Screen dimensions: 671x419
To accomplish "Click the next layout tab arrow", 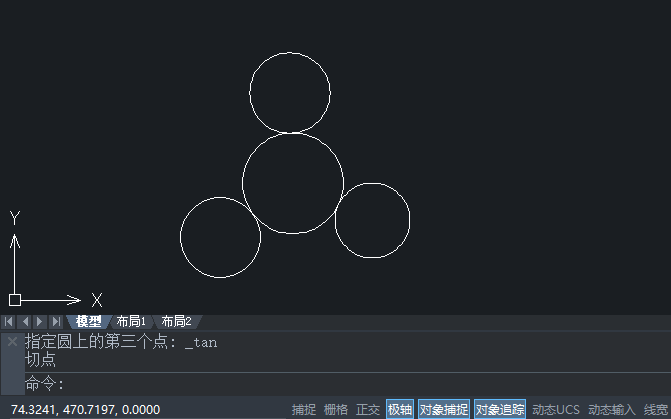I will (40, 321).
